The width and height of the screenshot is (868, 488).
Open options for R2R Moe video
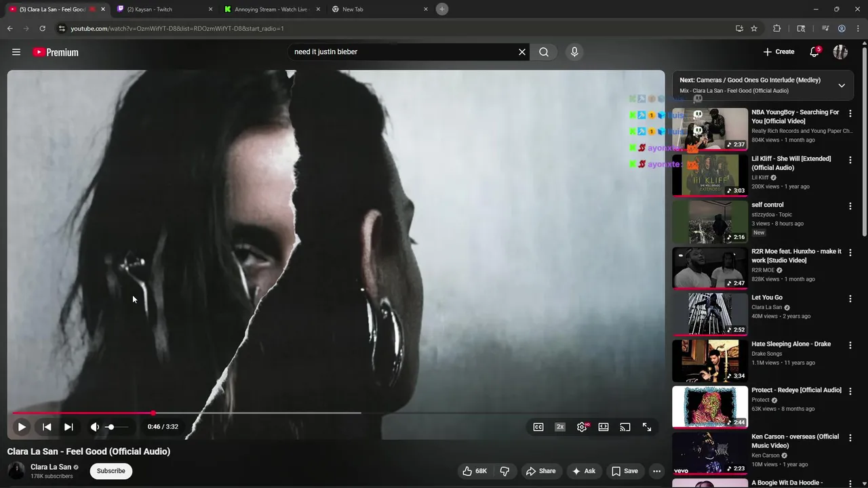(850, 252)
